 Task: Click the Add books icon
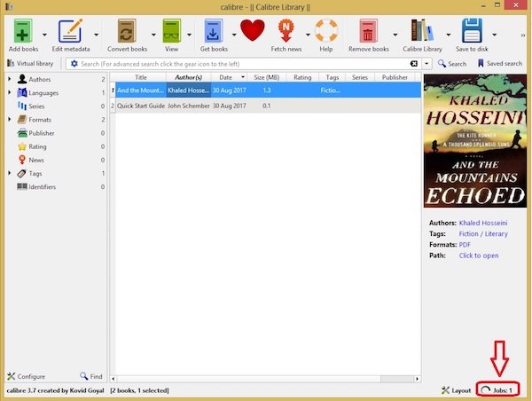(24, 30)
